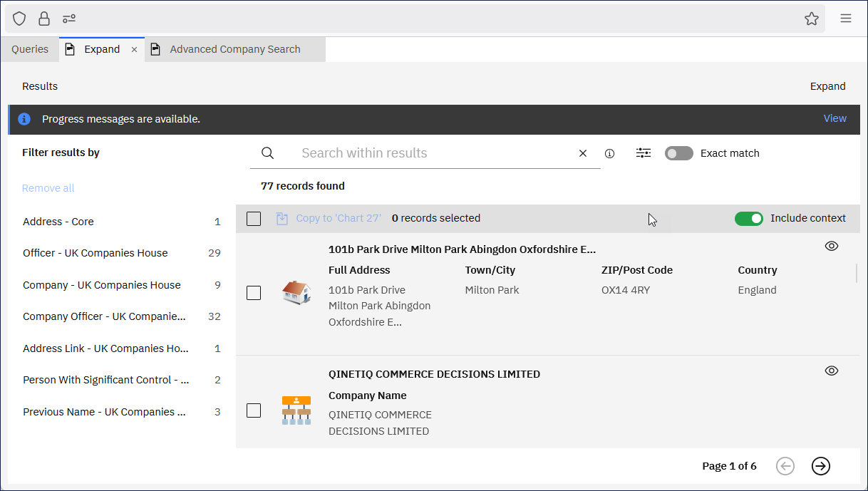This screenshot has width=868, height=491.
Task: Click the Copy to chart icon
Action: [282, 218]
